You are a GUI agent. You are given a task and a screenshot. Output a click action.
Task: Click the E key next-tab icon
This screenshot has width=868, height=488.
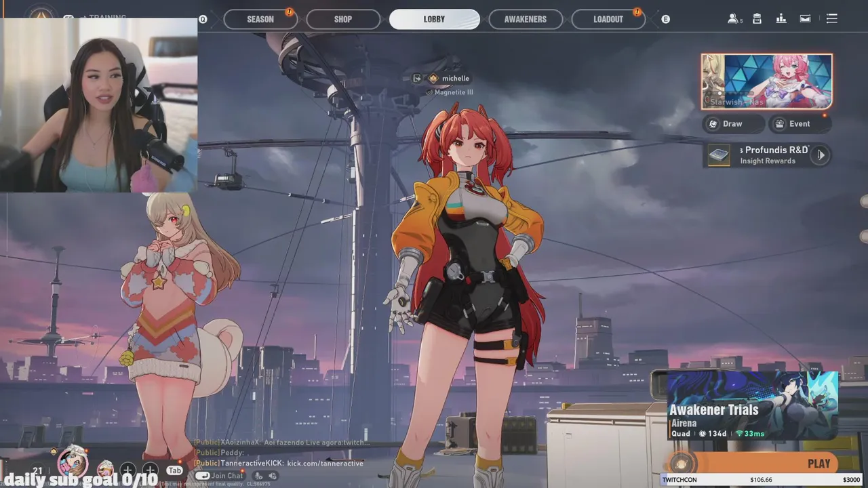click(x=665, y=19)
